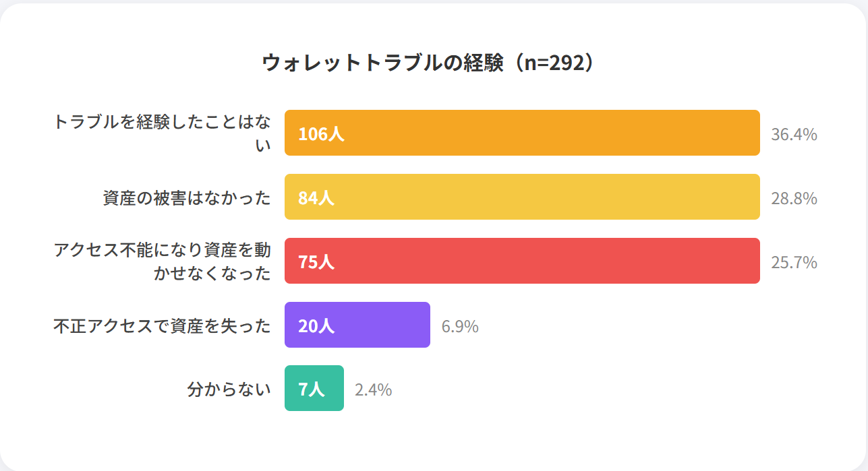Click the 資産の被害はなかった label
Screen dimensions: 868x471
pyautogui.click(x=187, y=197)
